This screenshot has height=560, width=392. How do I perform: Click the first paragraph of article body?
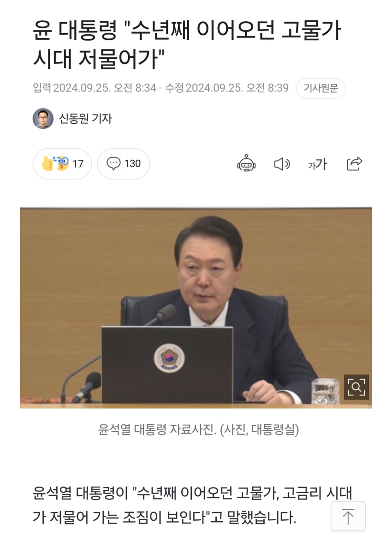point(193,505)
